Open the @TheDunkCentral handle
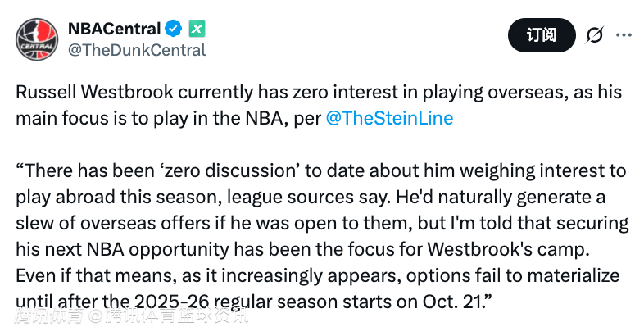Viewport: 644px width, 336px height. coord(136,50)
